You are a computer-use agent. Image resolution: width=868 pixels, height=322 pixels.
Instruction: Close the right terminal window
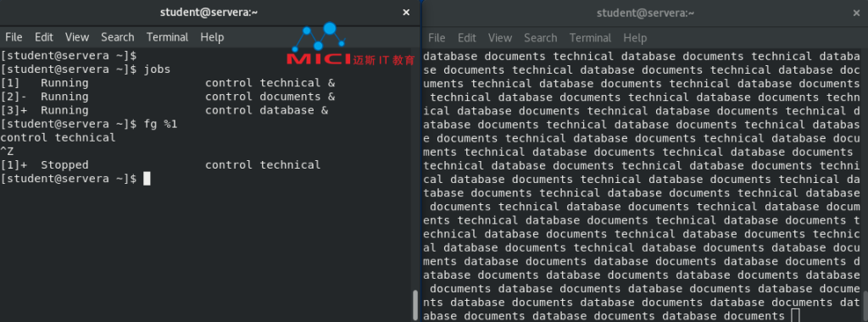pos(856,13)
